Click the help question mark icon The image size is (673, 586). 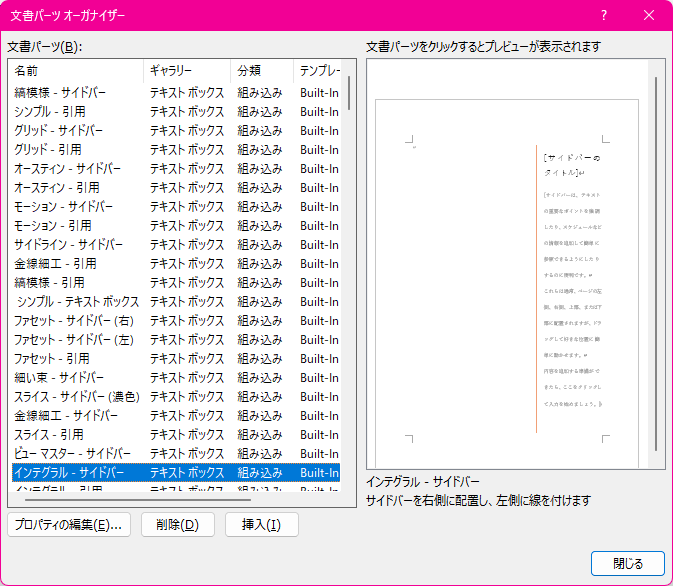604,15
